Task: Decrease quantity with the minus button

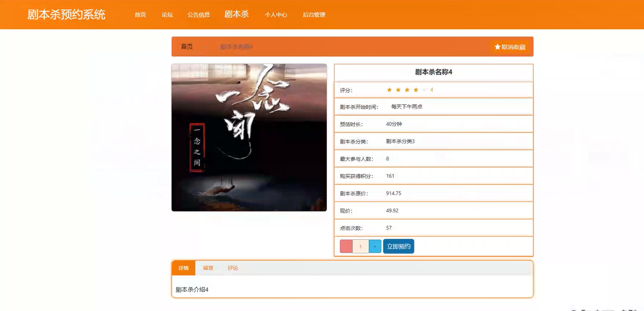Action: click(346, 246)
